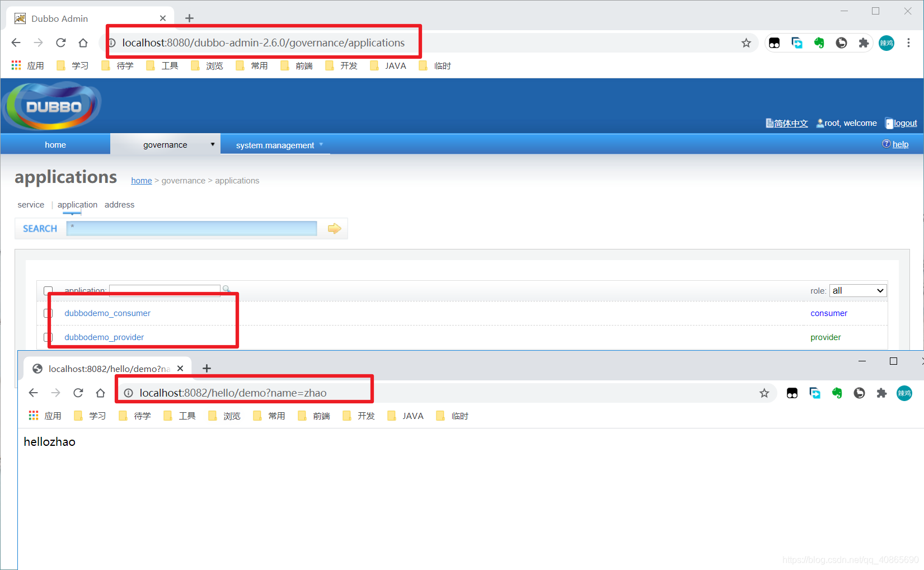Click home icon in localhost:8082 browser toolbar
924x570 pixels.
100,393
